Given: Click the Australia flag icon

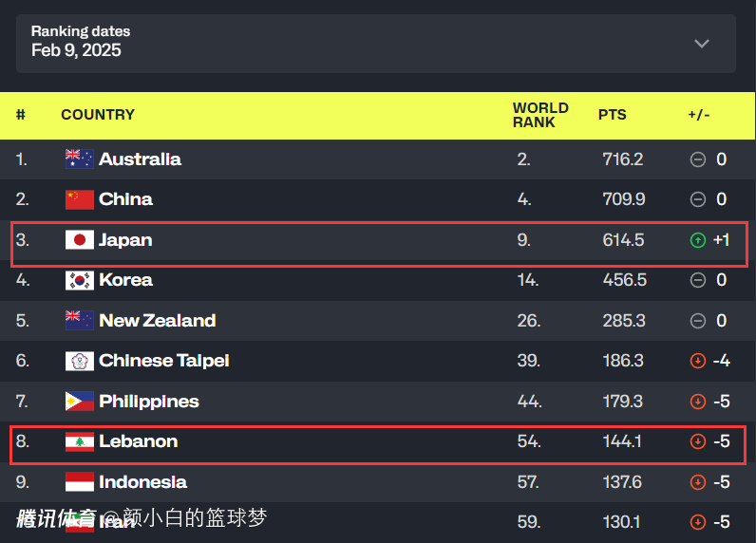Looking at the screenshot, I should [79, 159].
